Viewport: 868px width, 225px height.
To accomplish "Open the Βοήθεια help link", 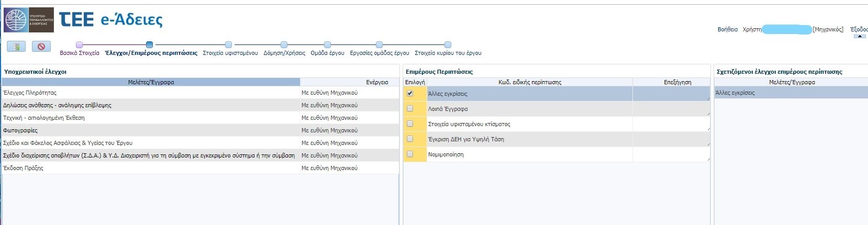I will pyautogui.click(x=727, y=29).
